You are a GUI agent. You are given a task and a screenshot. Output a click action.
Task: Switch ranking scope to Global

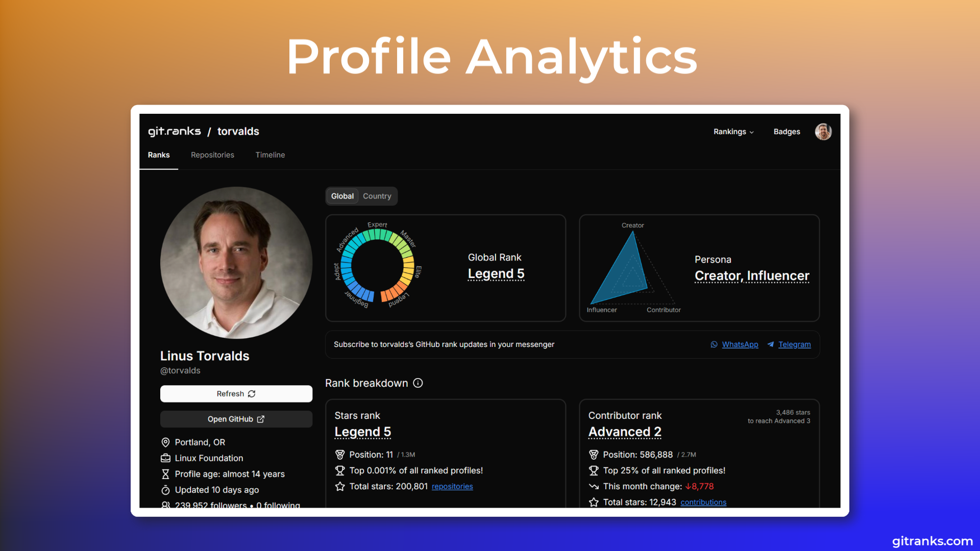(342, 196)
